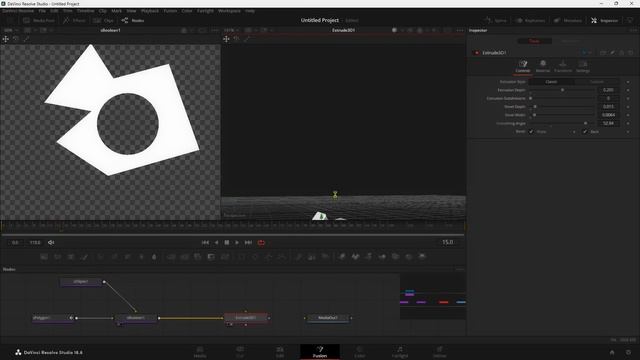The image size is (640, 360).
Task: Open the left viewer zoom dropdown
Action: 11,30
